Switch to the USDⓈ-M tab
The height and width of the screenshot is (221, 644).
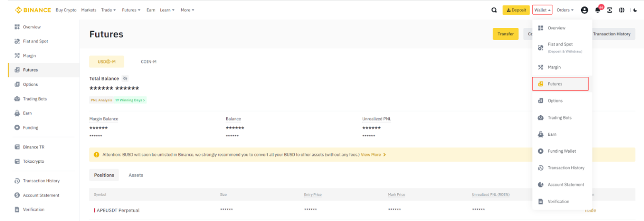coord(107,62)
